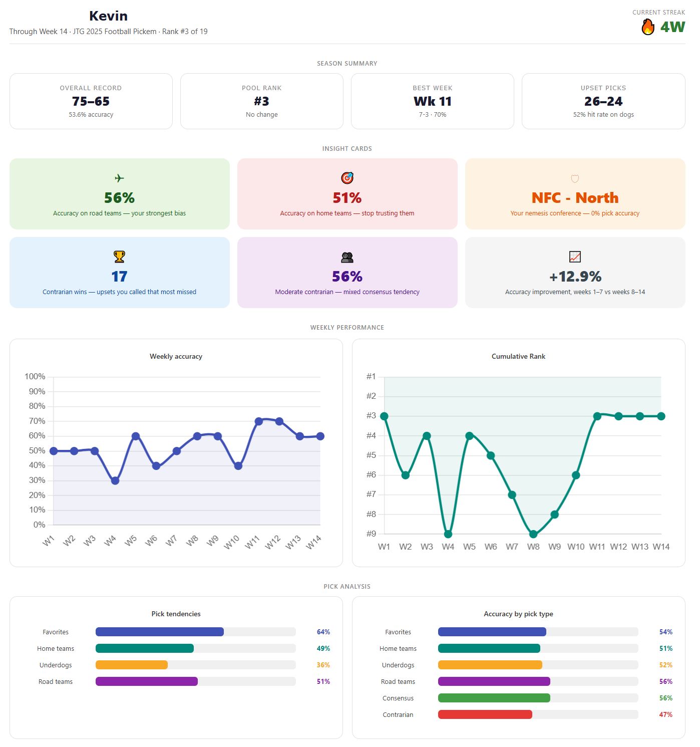The image size is (700, 747).
Task: Select the Road teams bar in Accuracy by pick type
Action: [x=494, y=681]
